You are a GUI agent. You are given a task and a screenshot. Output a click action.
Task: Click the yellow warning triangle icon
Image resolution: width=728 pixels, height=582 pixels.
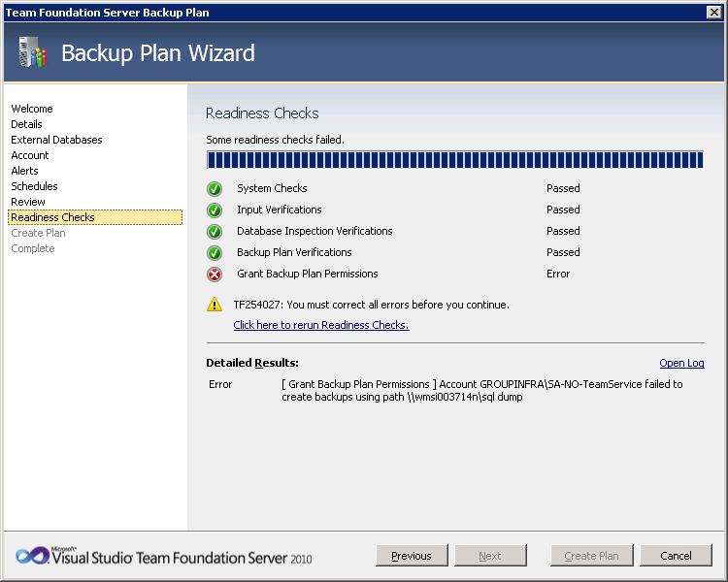215,305
